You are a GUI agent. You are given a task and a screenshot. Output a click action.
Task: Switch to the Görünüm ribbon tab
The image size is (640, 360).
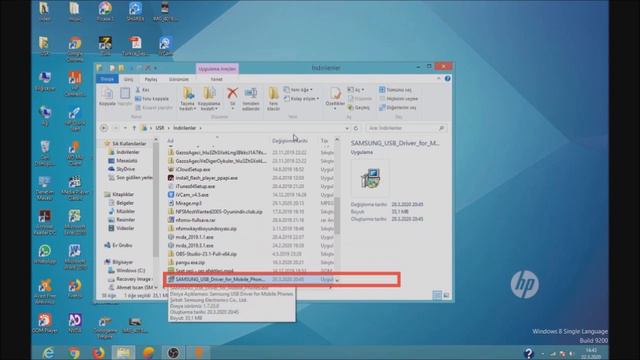click(179, 79)
